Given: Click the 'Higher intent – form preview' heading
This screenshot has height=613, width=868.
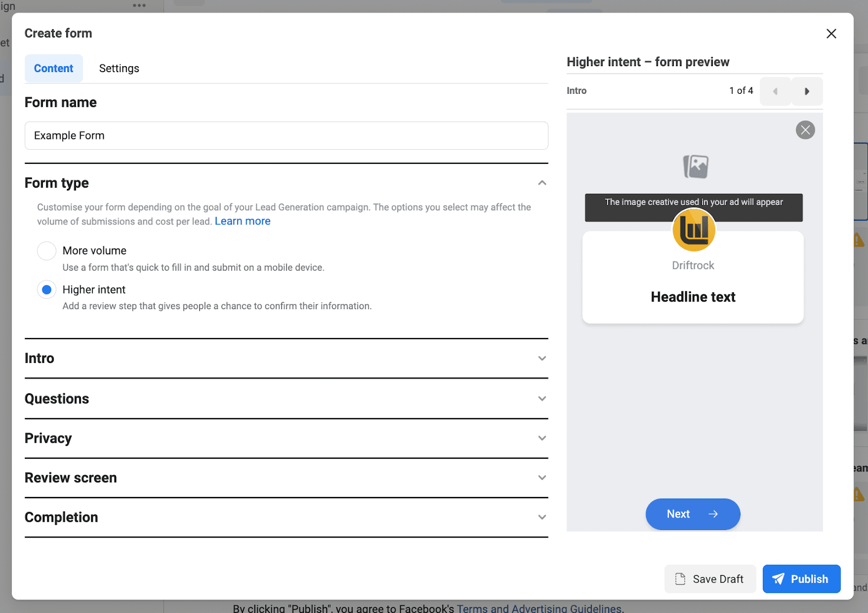Looking at the screenshot, I should point(648,62).
